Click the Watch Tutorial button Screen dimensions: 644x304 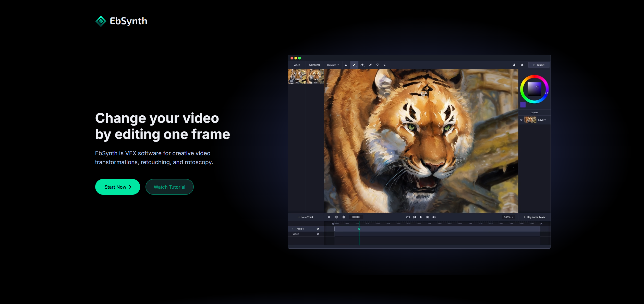point(169,187)
